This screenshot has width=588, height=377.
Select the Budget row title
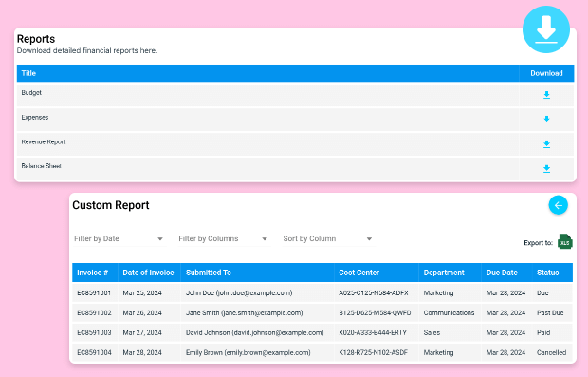(31, 93)
